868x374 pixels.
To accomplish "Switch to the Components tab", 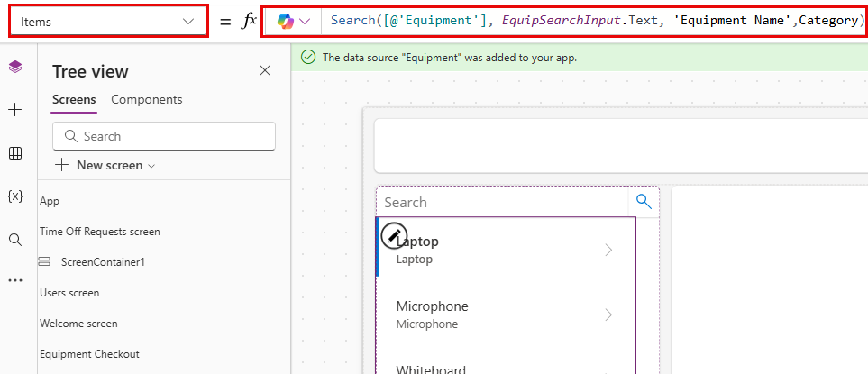I will pos(147,100).
